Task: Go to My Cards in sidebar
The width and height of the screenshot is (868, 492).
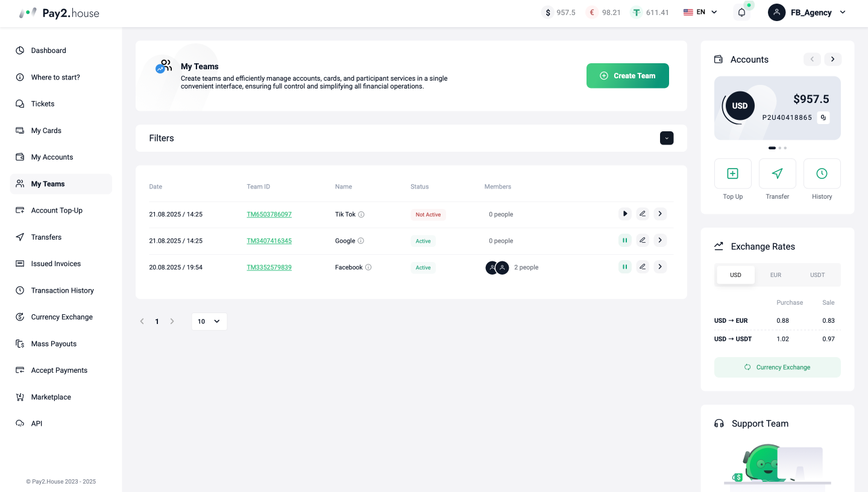Action: [61, 131]
